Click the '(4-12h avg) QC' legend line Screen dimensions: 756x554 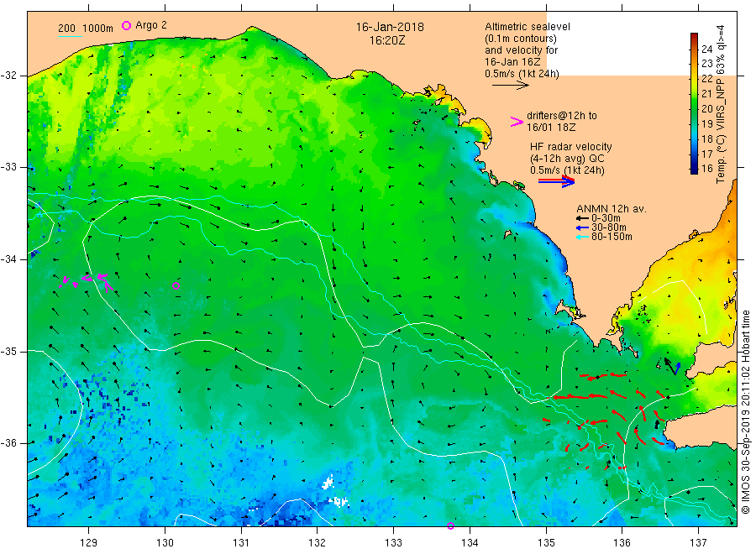pyautogui.click(x=567, y=159)
